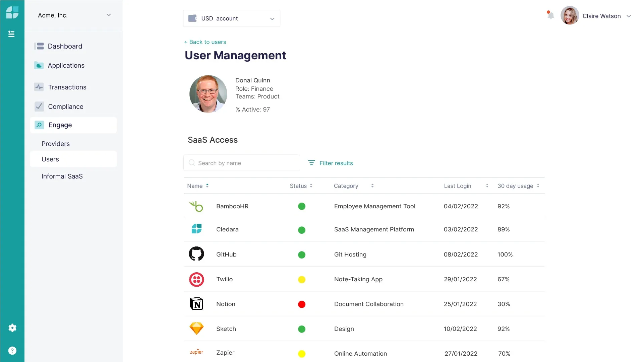Click the help question mark icon
This screenshot has height=362, width=644.
12,350
